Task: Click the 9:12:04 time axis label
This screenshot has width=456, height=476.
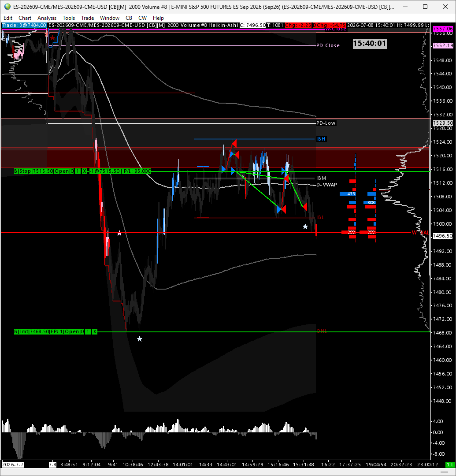Action: [x=91, y=465]
